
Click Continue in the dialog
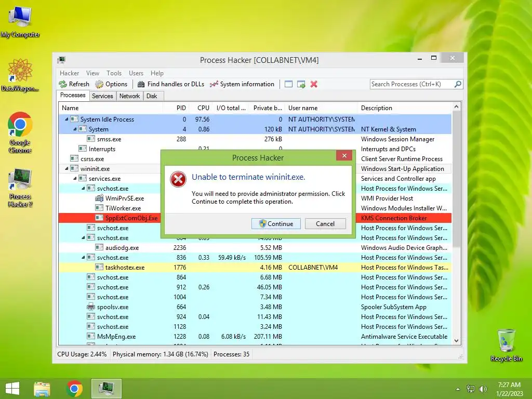pyautogui.click(x=276, y=223)
